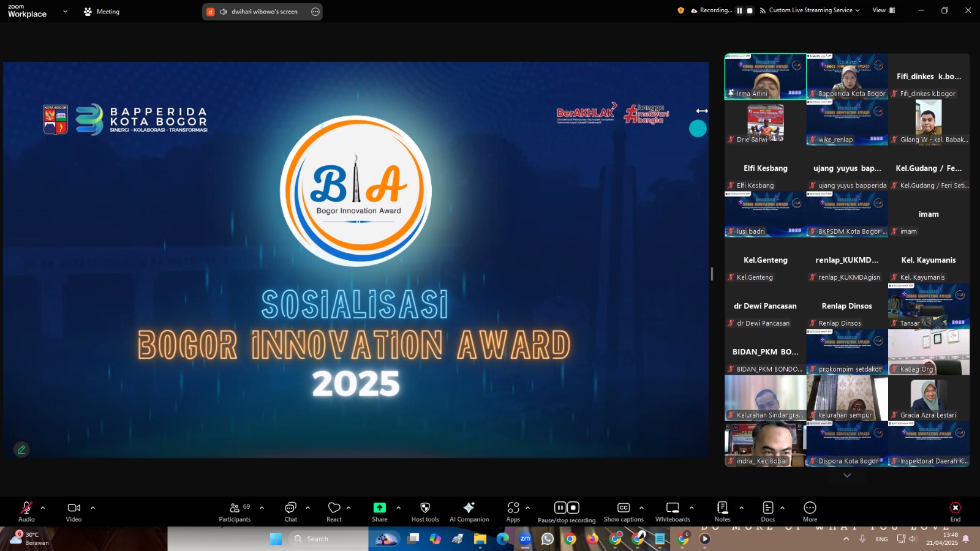Expand Video options chevron
Image resolution: width=980 pixels, height=551 pixels.
(x=93, y=508)
